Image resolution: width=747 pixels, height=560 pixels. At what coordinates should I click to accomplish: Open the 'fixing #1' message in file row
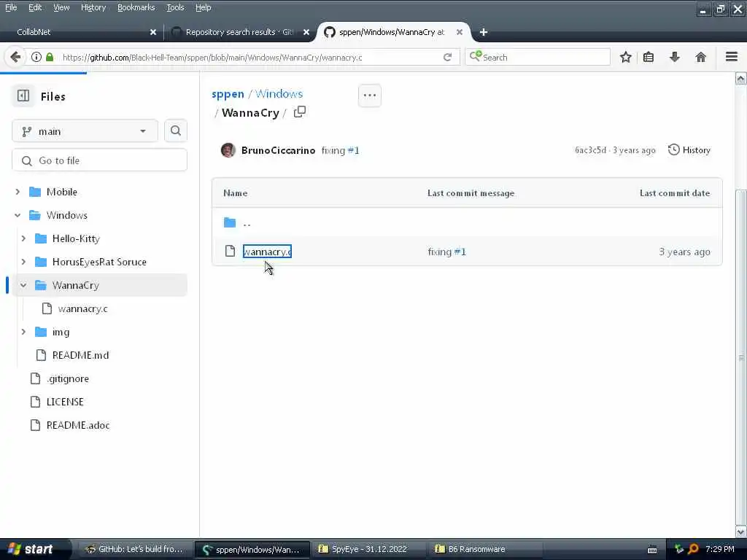click(447, 252)
